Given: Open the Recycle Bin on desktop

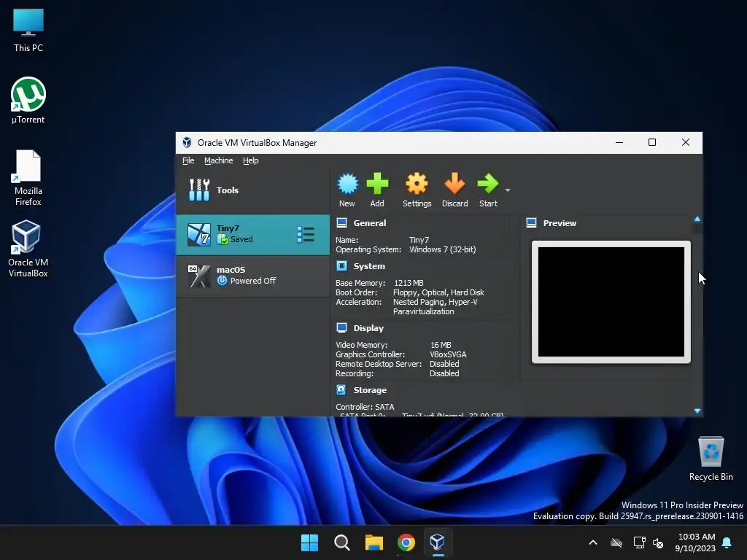Looking at the screenshot, I should [x=711, y=459].
